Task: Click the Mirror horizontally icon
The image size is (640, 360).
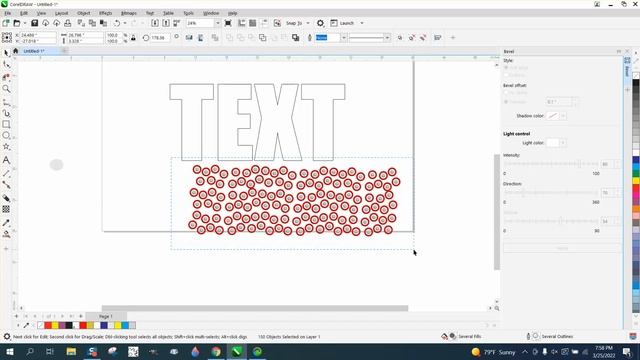Action: [189, 38]
